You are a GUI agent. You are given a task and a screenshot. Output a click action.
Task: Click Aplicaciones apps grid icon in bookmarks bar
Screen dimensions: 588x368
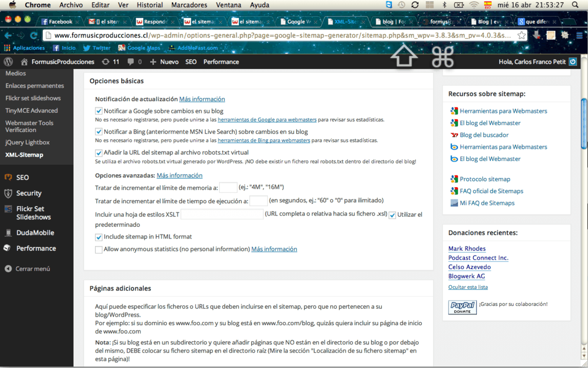click(7, 48)
